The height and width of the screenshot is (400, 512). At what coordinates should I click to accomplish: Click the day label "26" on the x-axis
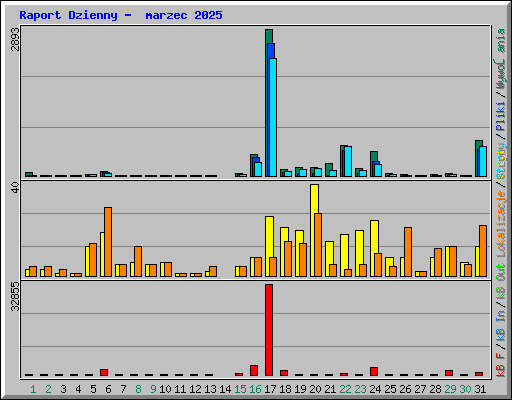coord(405,389)
